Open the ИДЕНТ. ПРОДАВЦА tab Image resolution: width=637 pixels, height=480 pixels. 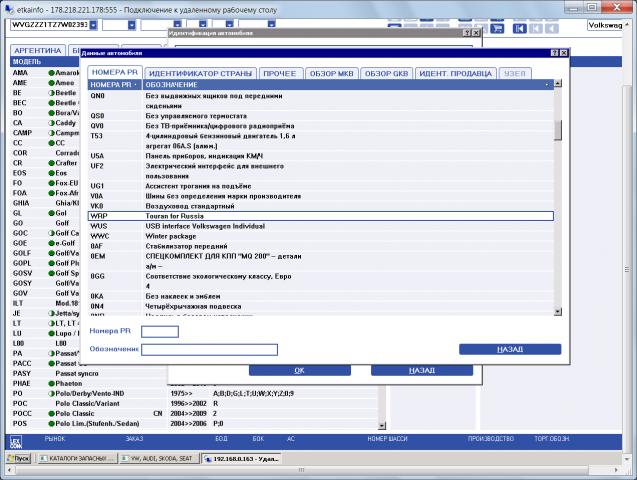(x=455, y=74)
